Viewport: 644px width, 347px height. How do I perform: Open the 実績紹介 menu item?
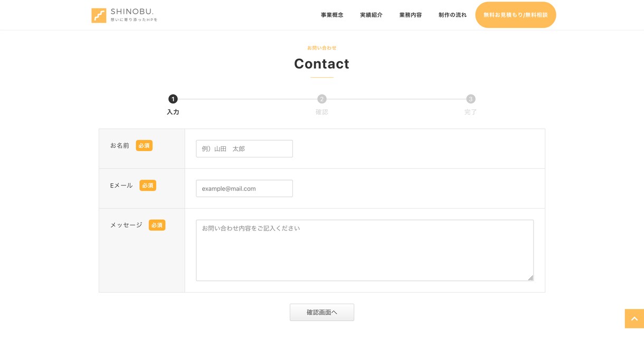point(371,15)
